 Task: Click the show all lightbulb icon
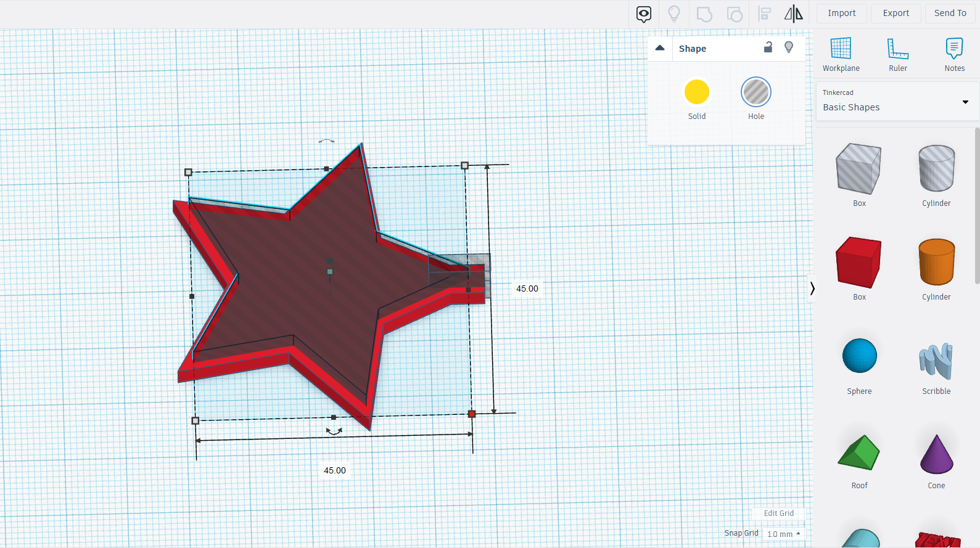[x=674, y=14]
